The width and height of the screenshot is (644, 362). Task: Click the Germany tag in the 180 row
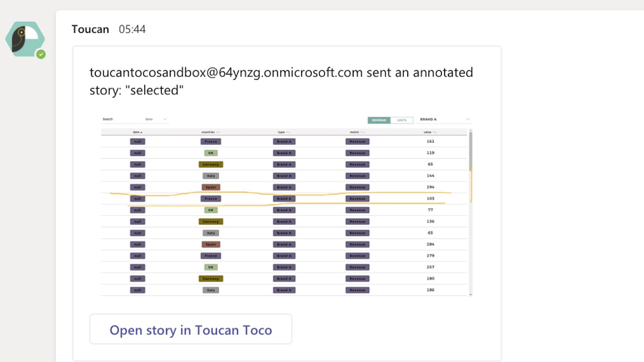(211, 279)
